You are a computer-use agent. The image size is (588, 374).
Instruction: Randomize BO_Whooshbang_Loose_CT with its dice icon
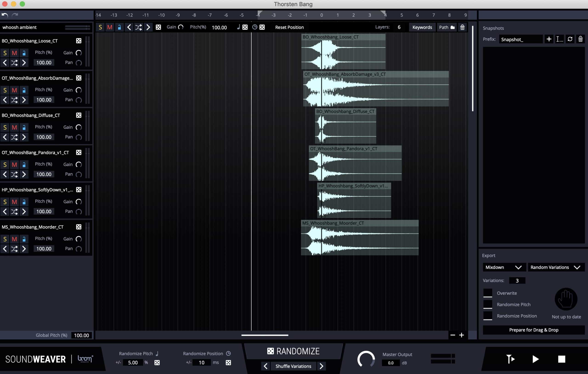coord(79,41)
